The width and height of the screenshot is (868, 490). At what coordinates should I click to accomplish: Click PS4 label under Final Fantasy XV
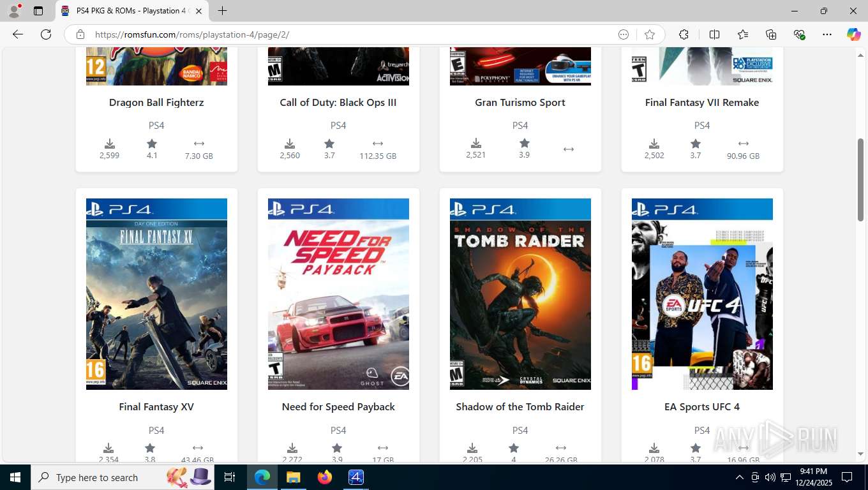pos(156,430)
